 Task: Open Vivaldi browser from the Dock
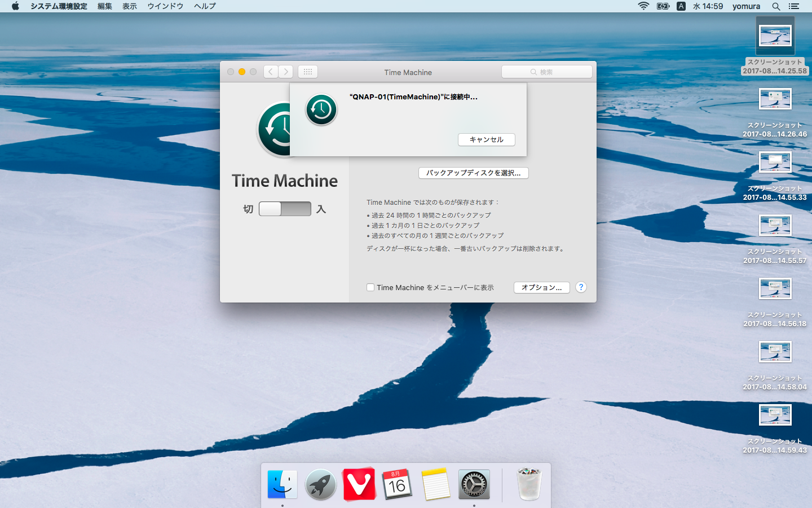(359, 484)
